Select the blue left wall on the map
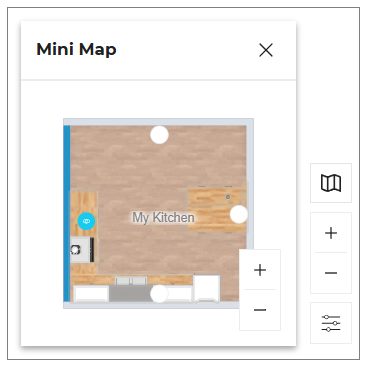367x369 pixels. tap(67, 213)
